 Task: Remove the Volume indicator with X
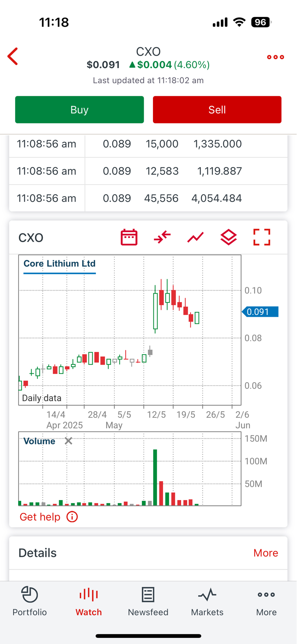[x=68, y=441]
